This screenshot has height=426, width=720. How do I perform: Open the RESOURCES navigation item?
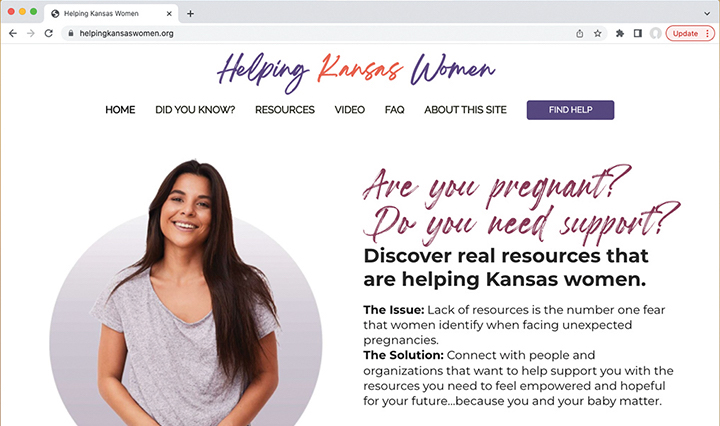coord(285,110)
